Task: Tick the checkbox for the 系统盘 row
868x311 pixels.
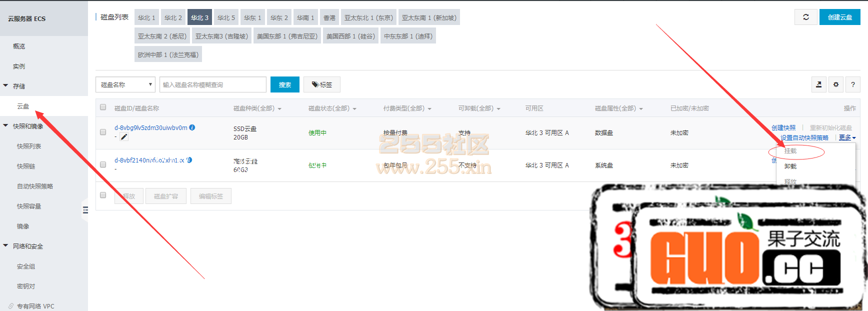Action: tap(103, 164)
